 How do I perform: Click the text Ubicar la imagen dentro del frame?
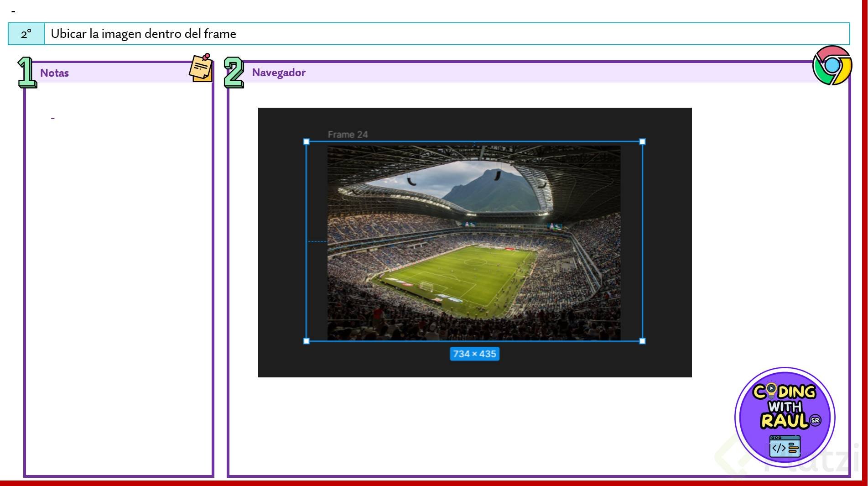pos(143,34)
